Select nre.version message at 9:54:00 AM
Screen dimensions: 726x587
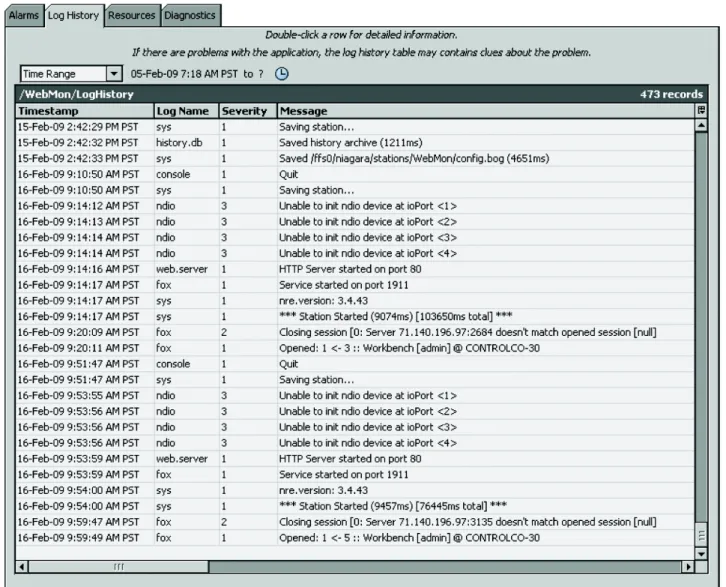coord(323,490)
